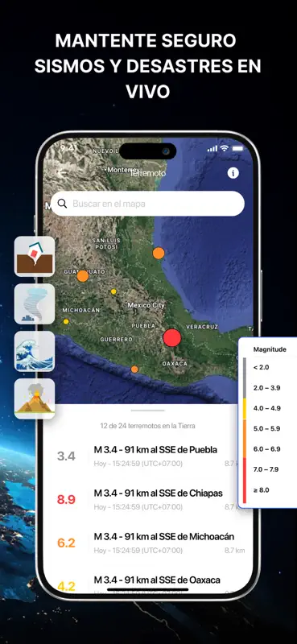Click the Monterrey map label
Screen dimensions: 297x644
(x=124, y=170)
